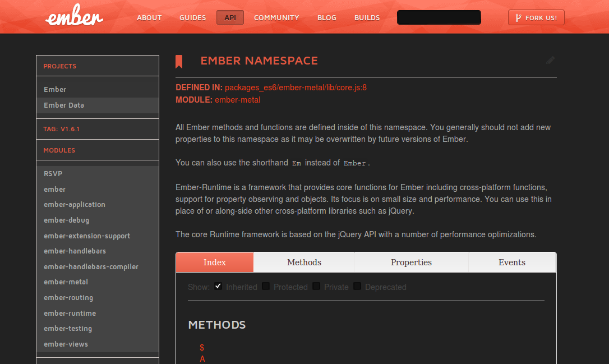Image resolution: width=609 pixels, height=364 pixels.
Task: Click the TAG: V1.6.1 heading
Action: point(61,129)
